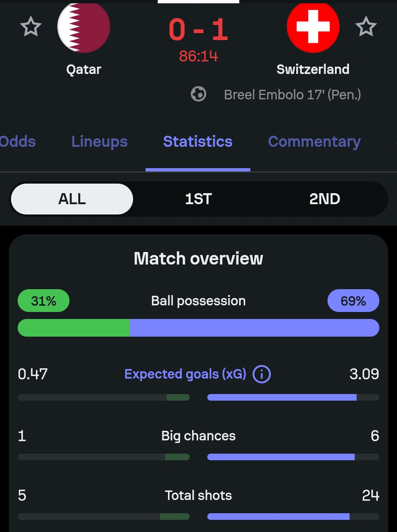Image resolution: width=397 pixels, height=532 pixels.
Task: Favorite Qatar with the star icon
Action: [31, 26]
